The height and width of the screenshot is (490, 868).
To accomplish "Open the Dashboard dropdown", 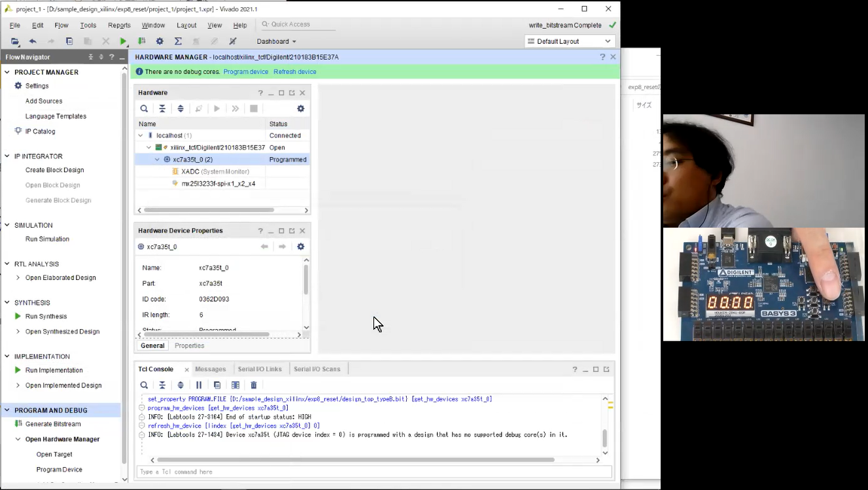I will (x=276, y=41).
